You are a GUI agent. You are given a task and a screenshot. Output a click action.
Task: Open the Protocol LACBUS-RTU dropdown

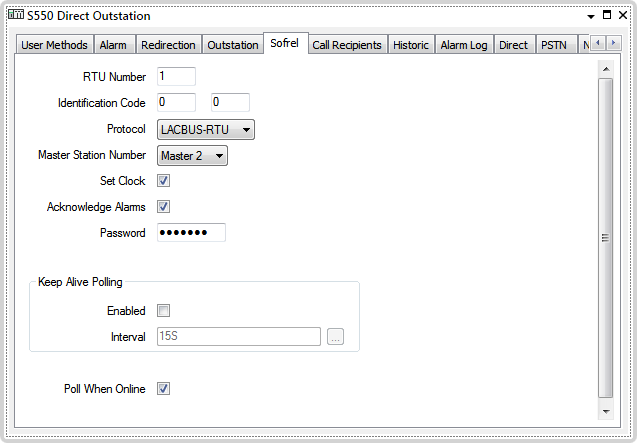point(206,129)
